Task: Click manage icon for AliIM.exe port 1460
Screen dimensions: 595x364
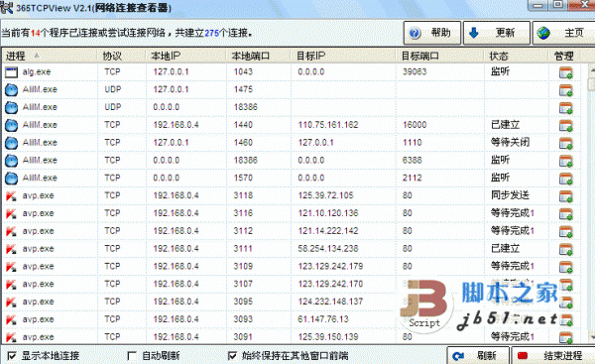Action: 566,143
